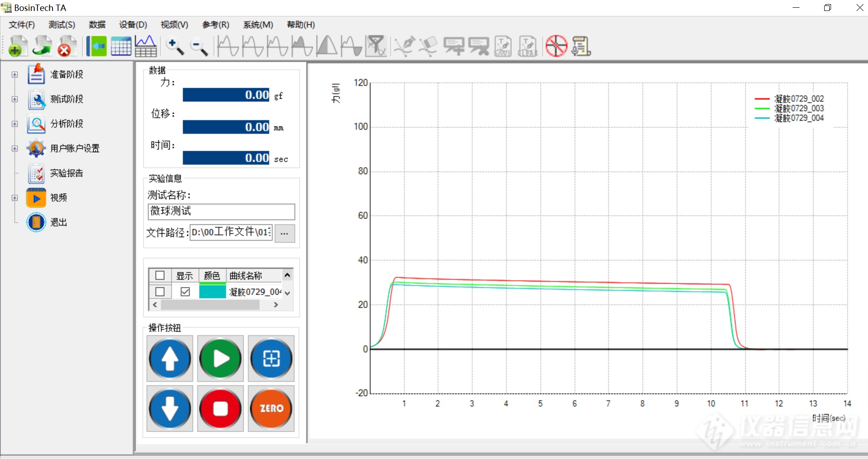This screenshot has height=459, width=868.
Task: Click the zoom out magnifier icon
Action: pos(199,46)
